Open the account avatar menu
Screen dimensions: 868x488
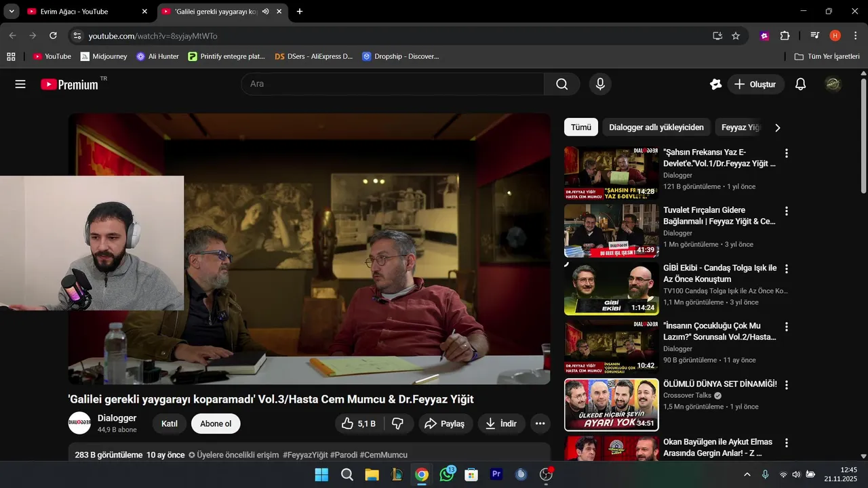pyautogui.click(x=833, y=84)
